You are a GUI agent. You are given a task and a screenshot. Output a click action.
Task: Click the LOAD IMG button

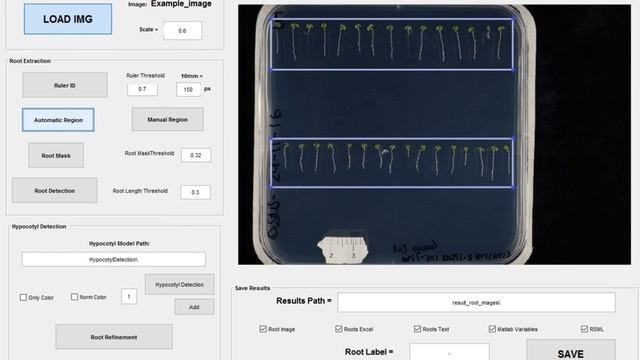68,19
